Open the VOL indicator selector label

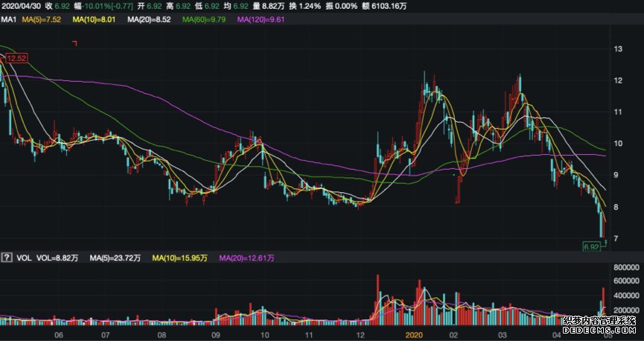pyautogui.click(x=24, y=258)
